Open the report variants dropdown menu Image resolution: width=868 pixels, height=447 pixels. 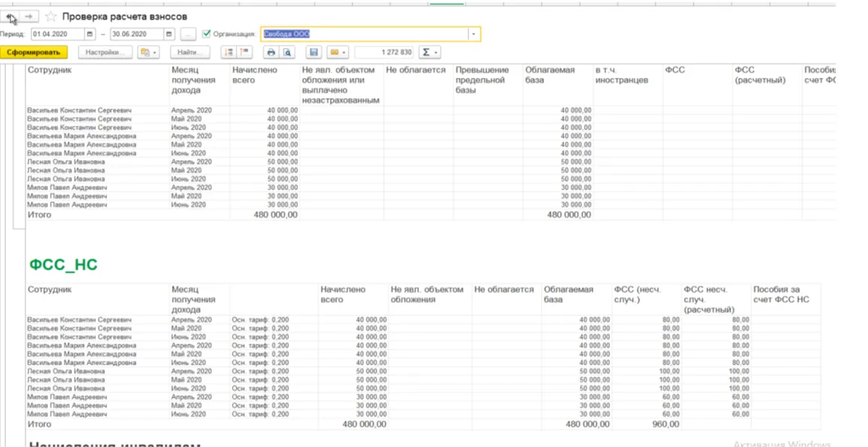pyautogui.click(x=149, y=52)
